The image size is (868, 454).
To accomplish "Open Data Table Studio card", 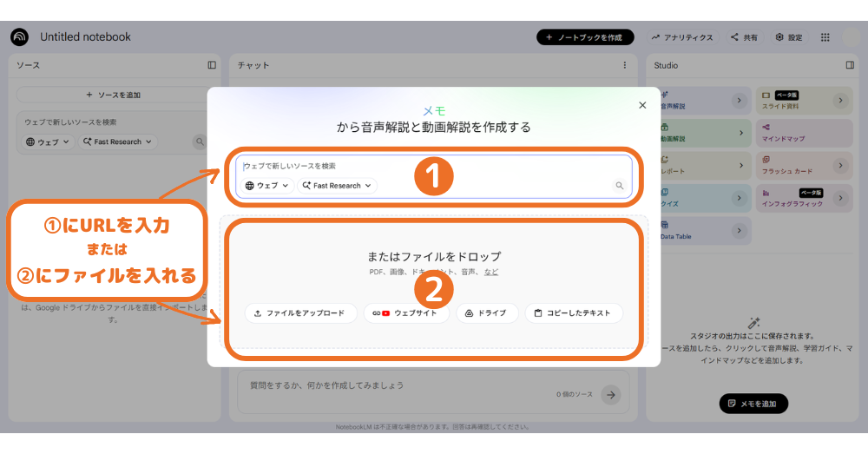I will 705,231.
